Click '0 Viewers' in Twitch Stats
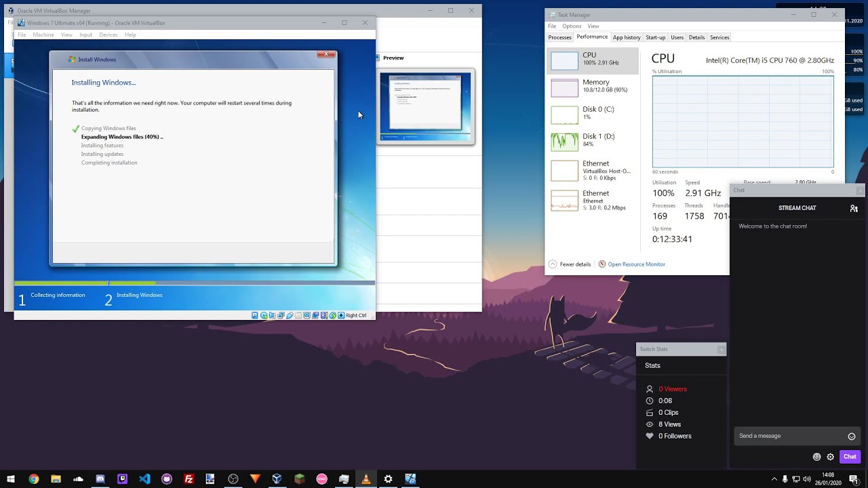Screen dimensions: 868x488 pos(672,389)
